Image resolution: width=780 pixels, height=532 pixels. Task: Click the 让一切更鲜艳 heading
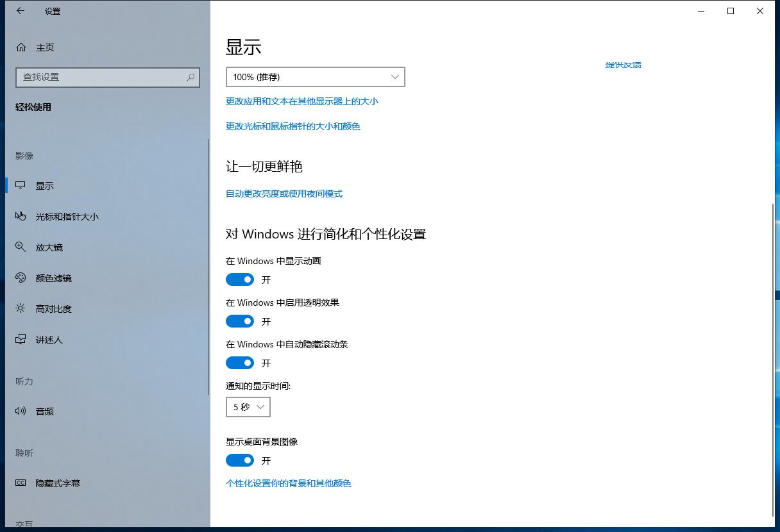[264, 167]
